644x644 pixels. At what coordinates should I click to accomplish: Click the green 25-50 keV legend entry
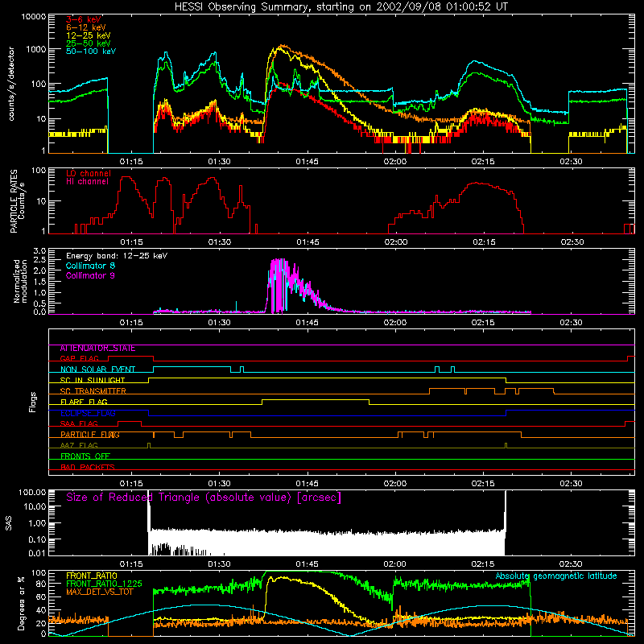[x=88, y=43]
